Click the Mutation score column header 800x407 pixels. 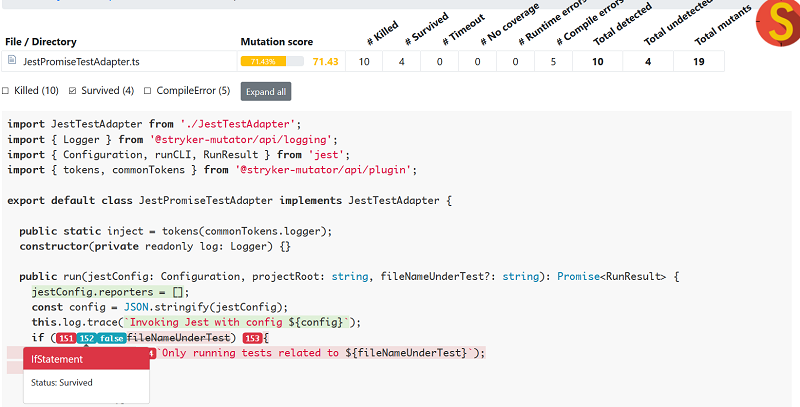pyautogui.click(x=277, y=42)
